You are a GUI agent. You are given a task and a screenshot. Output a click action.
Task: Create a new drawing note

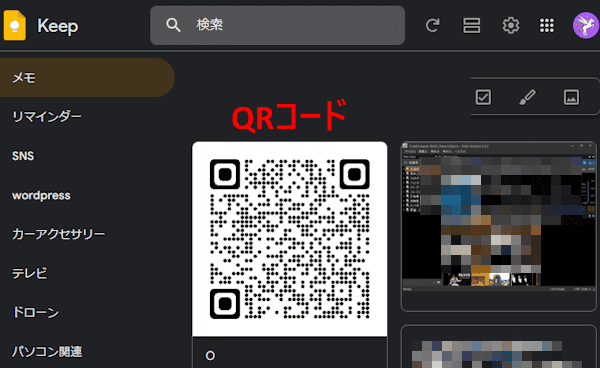click(x=527, y=97)
